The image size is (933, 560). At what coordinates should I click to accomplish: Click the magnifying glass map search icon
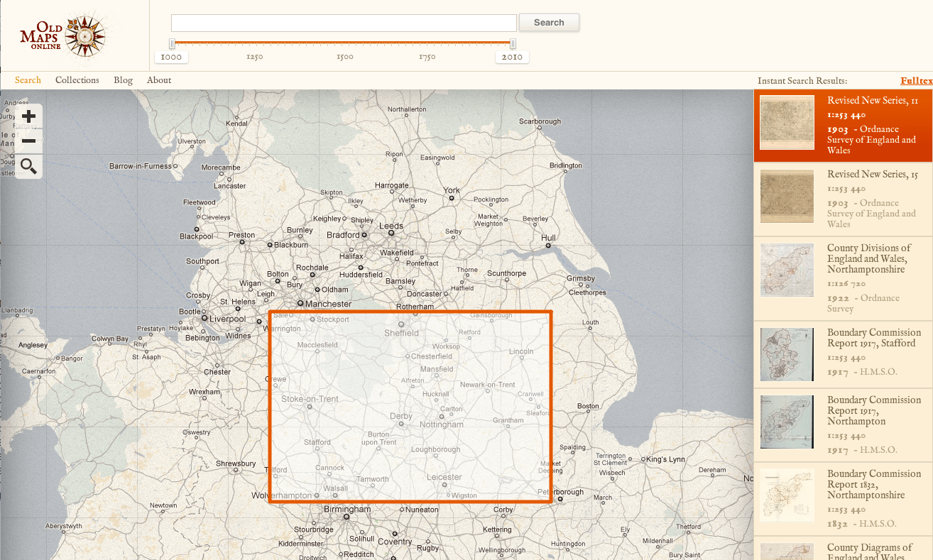pyautogui.click(x=28, y=167)
